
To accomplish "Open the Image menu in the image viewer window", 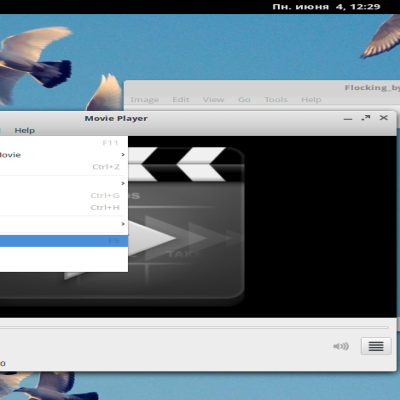I will pyautogui.click(x=145, y=100).
